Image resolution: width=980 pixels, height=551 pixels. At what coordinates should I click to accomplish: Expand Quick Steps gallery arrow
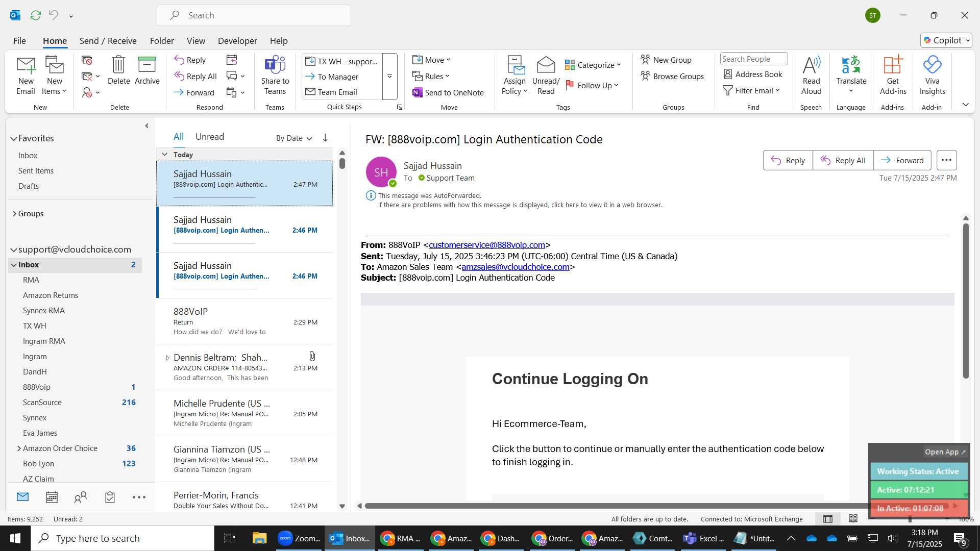389,77
